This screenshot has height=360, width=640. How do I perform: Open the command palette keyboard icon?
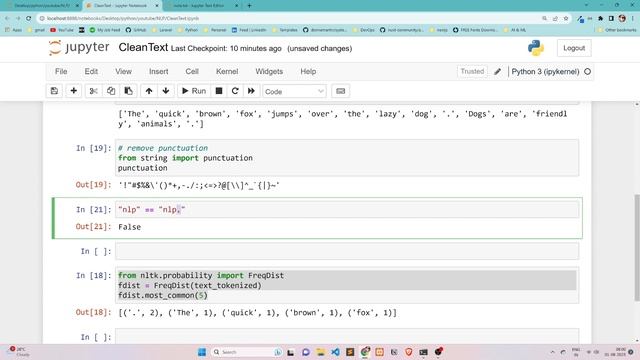(x=340, y=91)
